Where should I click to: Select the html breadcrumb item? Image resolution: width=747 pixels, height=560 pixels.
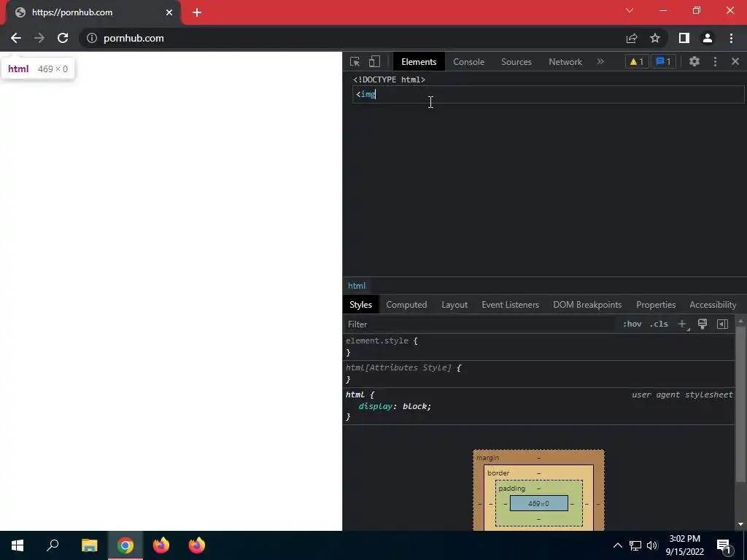[x=356, y=286]
